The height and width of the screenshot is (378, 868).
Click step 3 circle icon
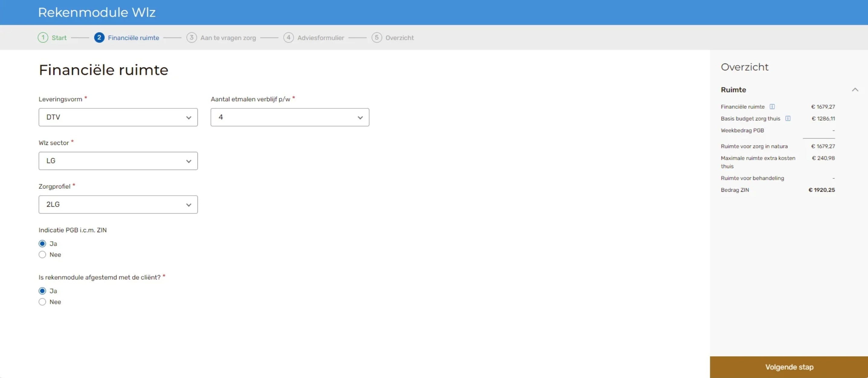pos(191,38)
